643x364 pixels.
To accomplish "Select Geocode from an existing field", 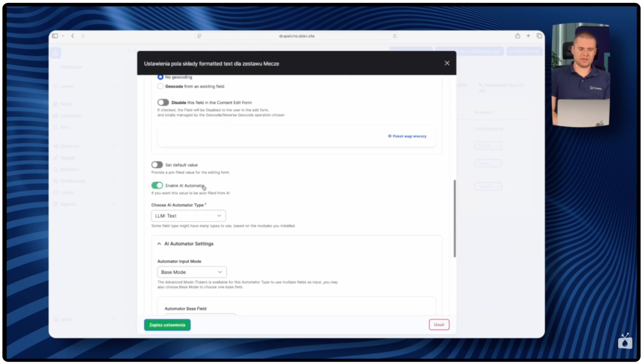I will (x=160, y=86).
